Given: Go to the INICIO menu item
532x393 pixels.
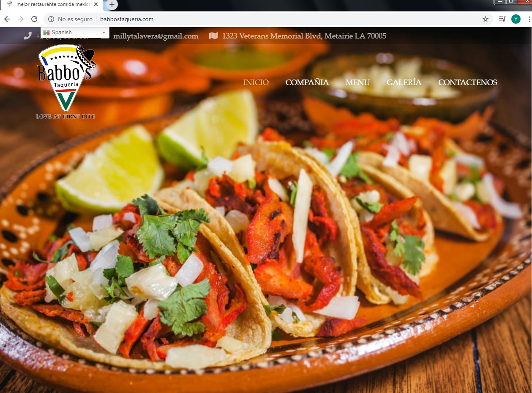Looking at the screenshot, I should pyautogui.click(x=256, y=82).
